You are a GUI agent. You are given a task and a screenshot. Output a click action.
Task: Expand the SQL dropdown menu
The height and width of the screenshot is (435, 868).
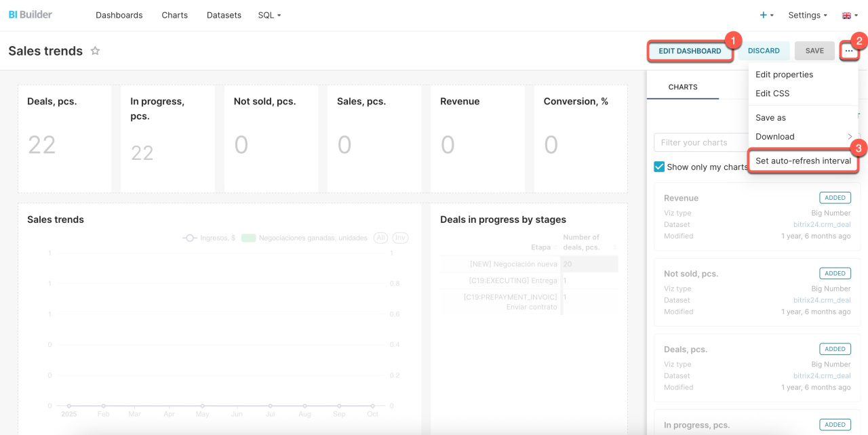269,15
